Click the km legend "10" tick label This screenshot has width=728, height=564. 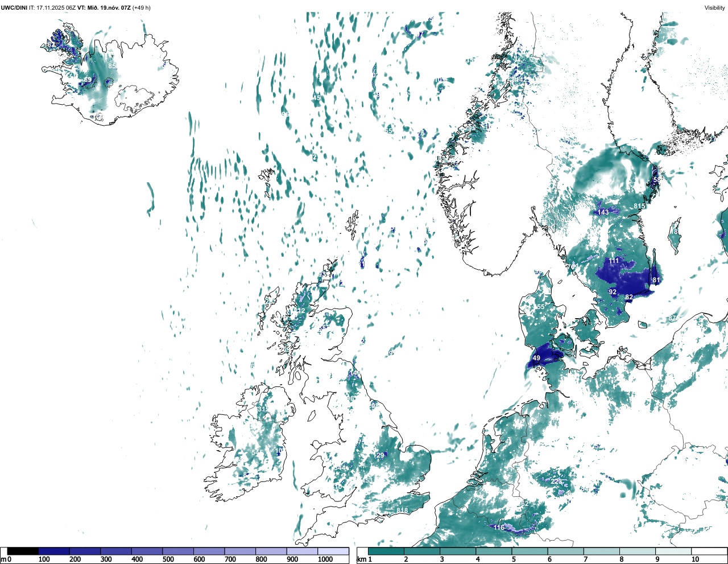point(695,559)
